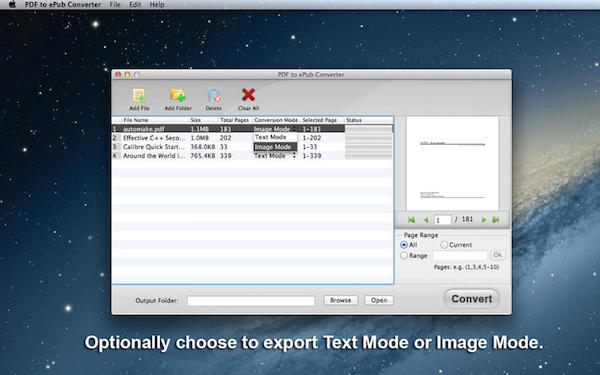Image resolution: width=600 pixels, height=375 pixels.
Task: Choose Text Mode in the dropdown list
Action: pyautogui.click(x=275, y=137)
